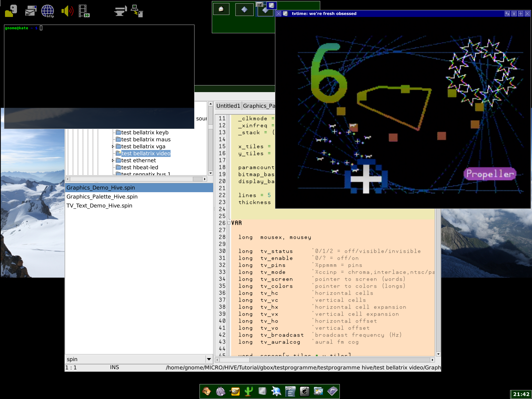The height and width of the screenshot is (399, 532).
Task: Launch the OpenOffice document icon in dock
Action: tap(290, 391)
